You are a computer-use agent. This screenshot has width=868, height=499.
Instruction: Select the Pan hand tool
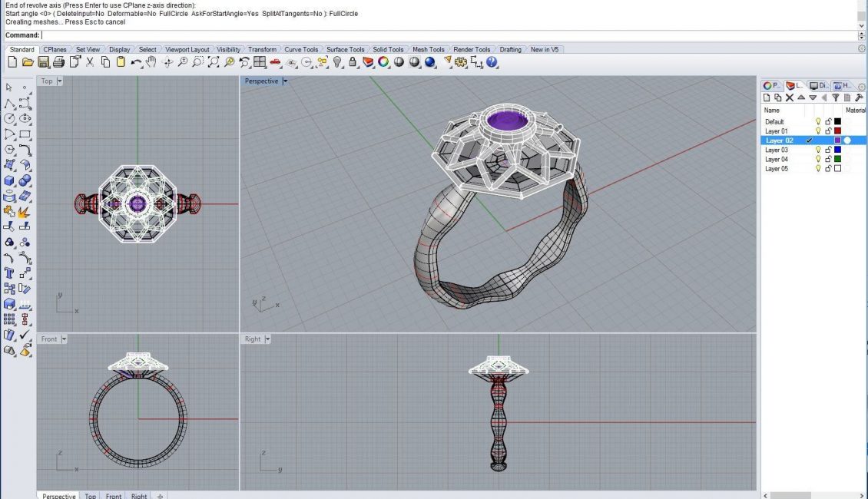tap(151, 62)
